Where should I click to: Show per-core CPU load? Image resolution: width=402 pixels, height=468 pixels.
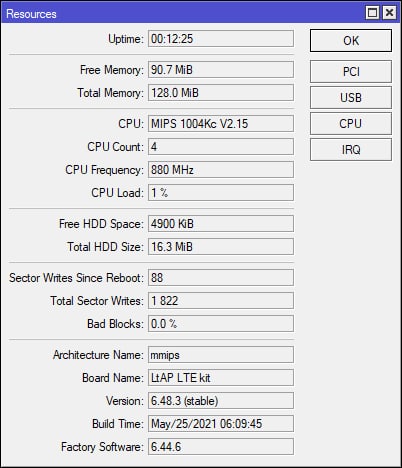351,123
